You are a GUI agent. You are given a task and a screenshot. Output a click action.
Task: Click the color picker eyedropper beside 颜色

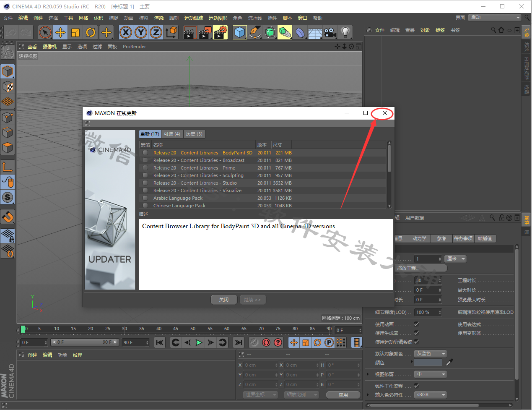coord(449,362)
